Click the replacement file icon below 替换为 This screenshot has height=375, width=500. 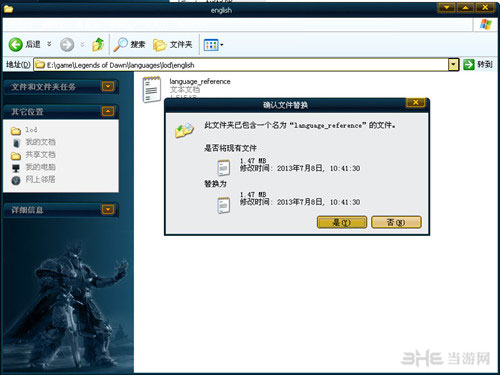click(x=224, y=205)
